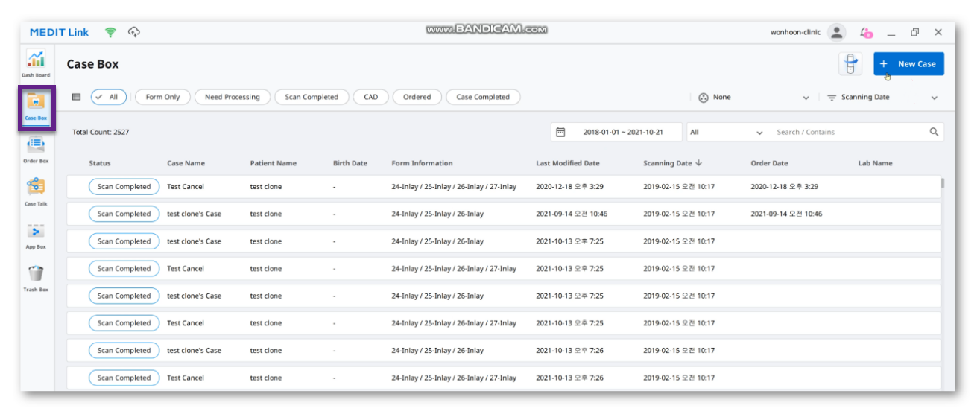Screen dimensions: 980x420
Task: Click Scan Completed badge for 2020-12-18 row
Action: point(124,187)
